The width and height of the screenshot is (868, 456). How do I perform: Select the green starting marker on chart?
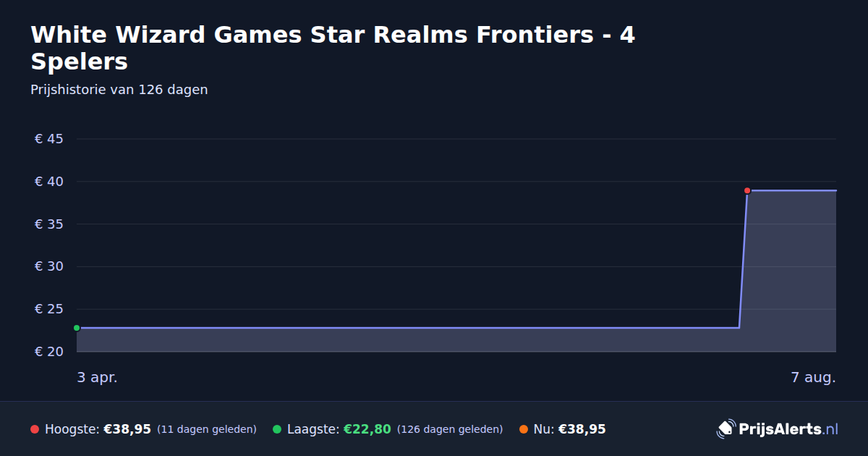tap(77, 328)
